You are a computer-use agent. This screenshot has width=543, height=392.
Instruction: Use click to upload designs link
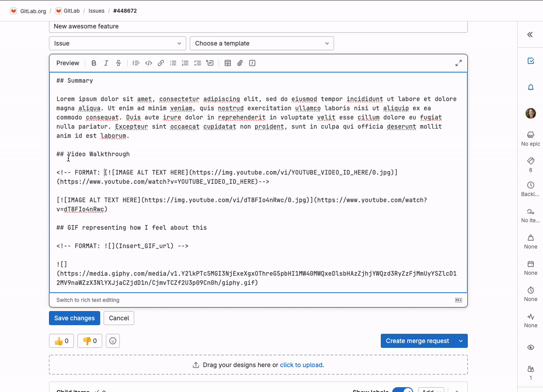[301, 365]
